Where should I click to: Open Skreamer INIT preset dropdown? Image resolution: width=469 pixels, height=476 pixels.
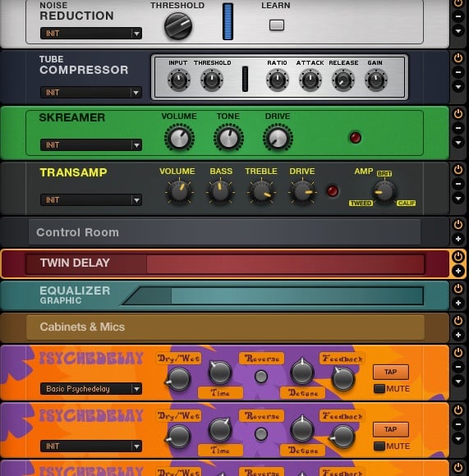point(91,145)
